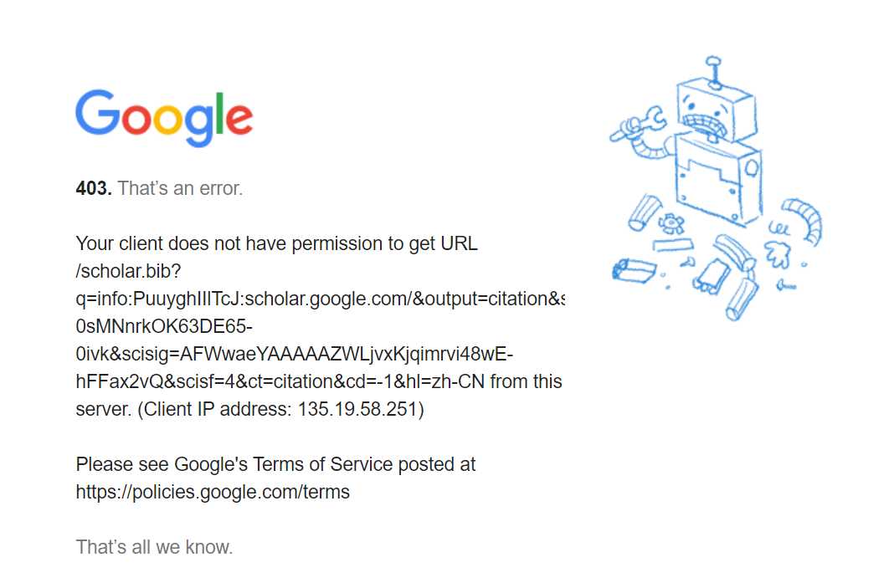Select the https://policies.google.com/terms address
This screenshot has width=889, height=588.
213,492
